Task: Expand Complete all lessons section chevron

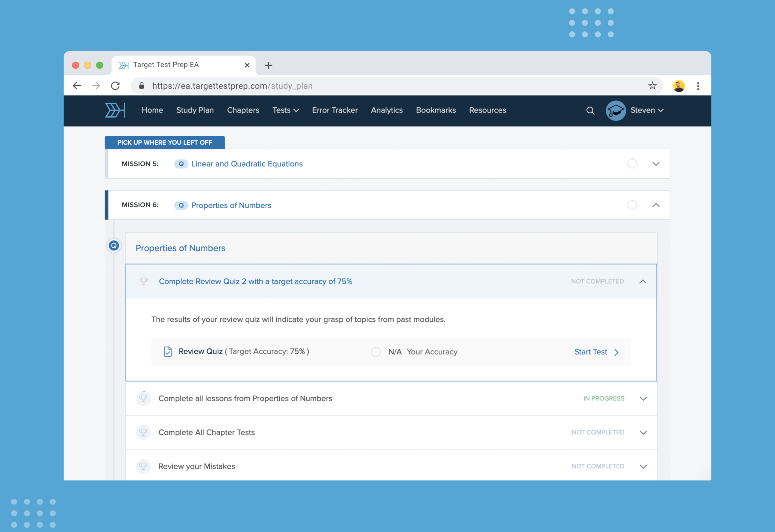Action: click(643, 398)
